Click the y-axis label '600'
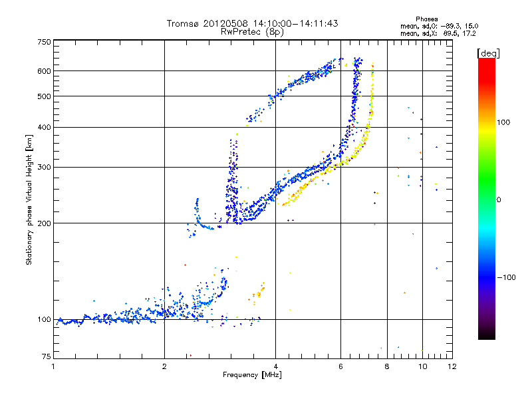This screenshot has width=532, height=399. click(x=44, y=71)
